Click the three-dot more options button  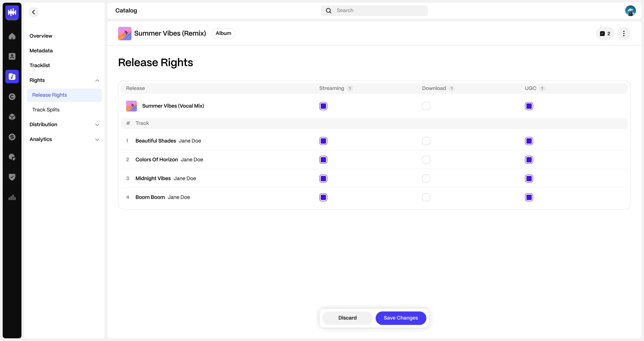coord(624,34)
